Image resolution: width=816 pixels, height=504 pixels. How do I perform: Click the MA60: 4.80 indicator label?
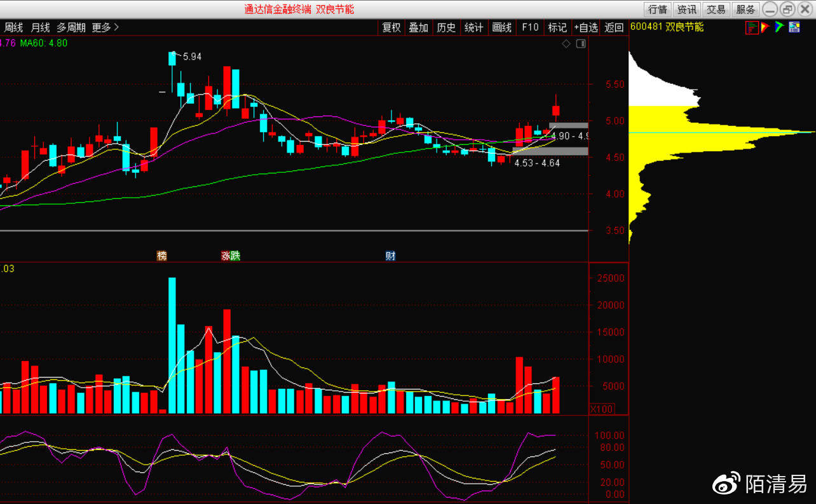[x=44, y=43]
